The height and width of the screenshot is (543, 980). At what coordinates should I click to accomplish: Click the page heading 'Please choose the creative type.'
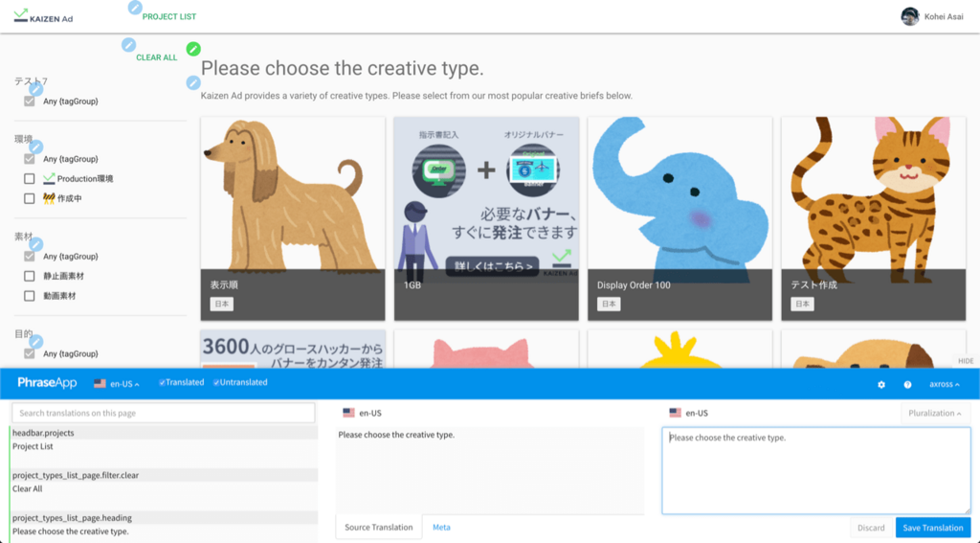[342, 68]
